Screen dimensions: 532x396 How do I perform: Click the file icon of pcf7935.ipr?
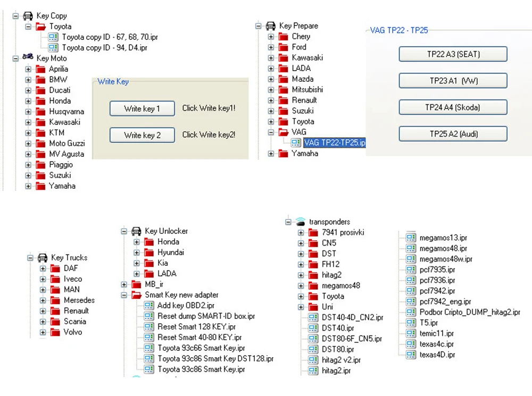(411, 269)
